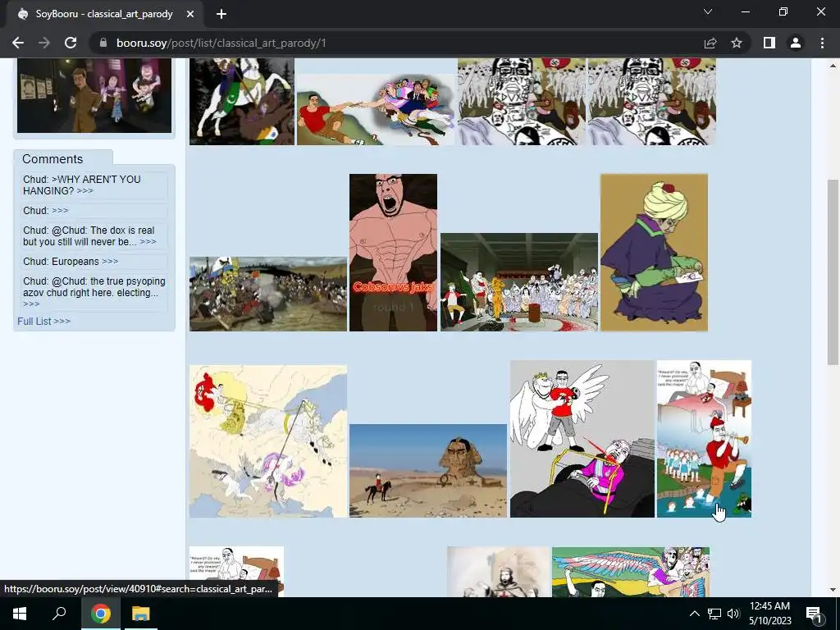Open the browser side panel
Image resolution: width=840 pixels, height=630 pixels.
769,43
